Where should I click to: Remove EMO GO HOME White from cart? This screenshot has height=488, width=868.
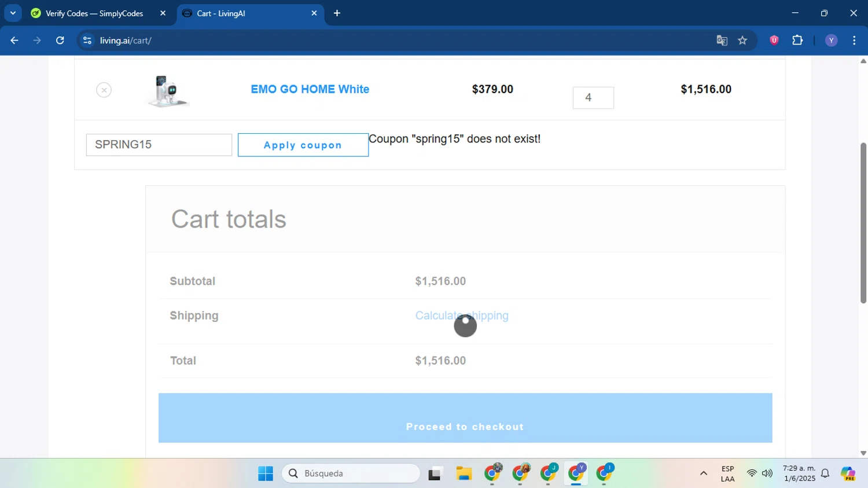[x=104, y=90]
